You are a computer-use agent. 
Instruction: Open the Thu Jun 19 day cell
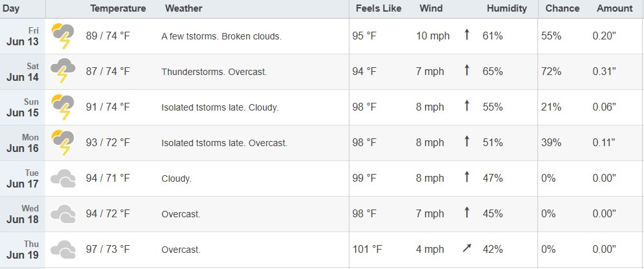[x=23, y=249]
